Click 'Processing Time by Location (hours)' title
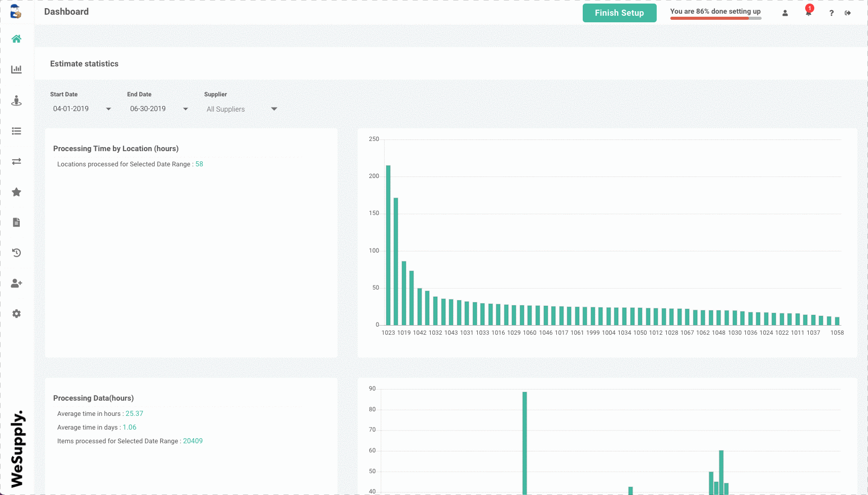 click(x=116, y=149)
